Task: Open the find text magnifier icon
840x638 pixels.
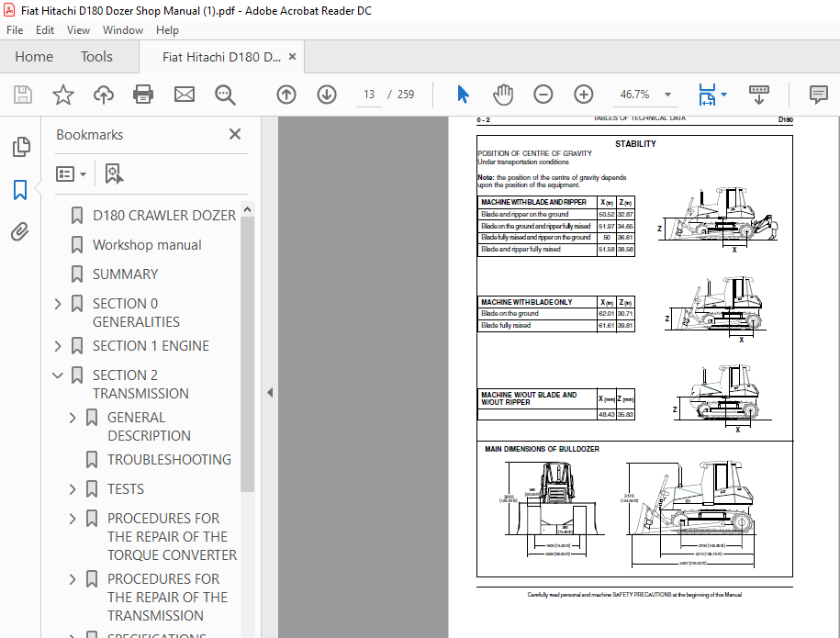Action: (x=225, y=95)
